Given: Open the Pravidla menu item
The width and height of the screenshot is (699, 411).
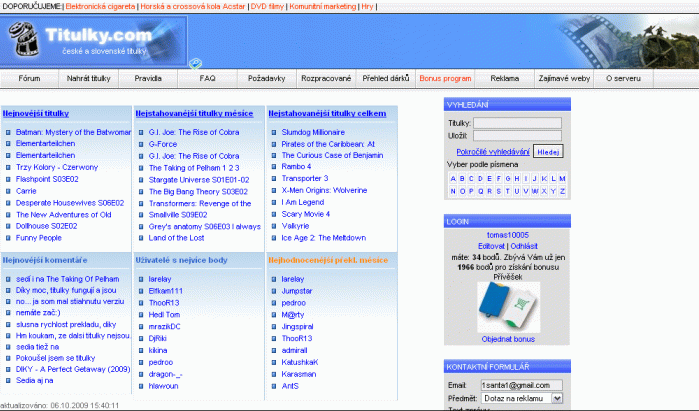Looking at the screenshot, I should [x=148, y=78].
